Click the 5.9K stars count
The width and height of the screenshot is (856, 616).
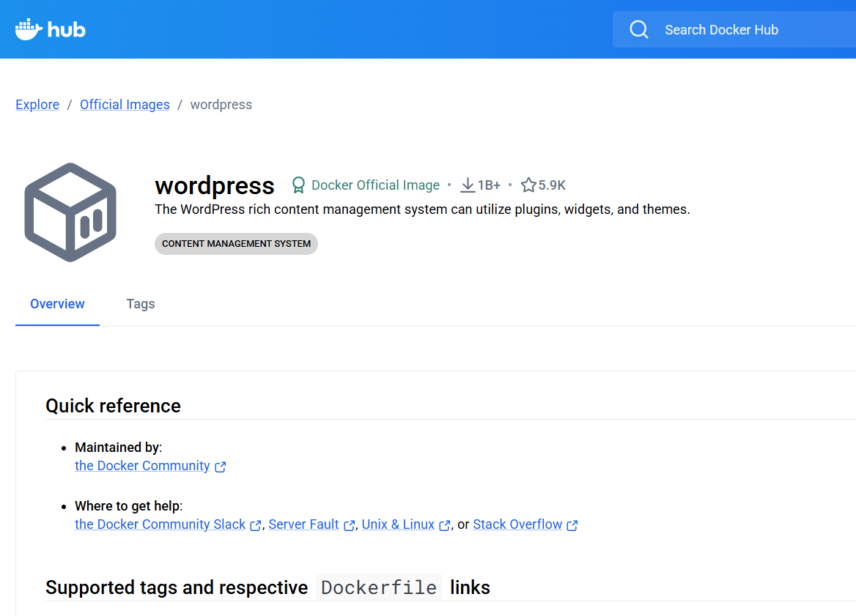pyautogui.click(x=552, y=185)
